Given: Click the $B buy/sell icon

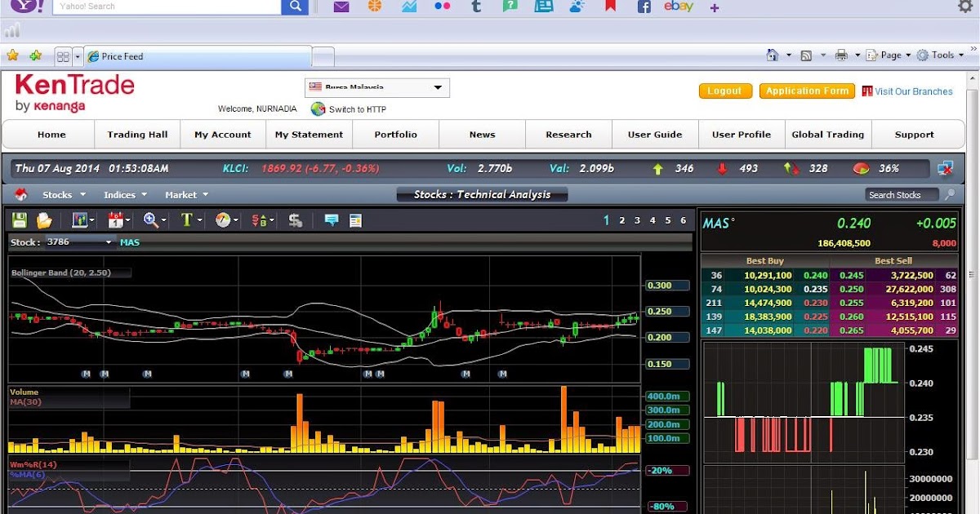Looking at the screenshot, I should coord(259,220).
